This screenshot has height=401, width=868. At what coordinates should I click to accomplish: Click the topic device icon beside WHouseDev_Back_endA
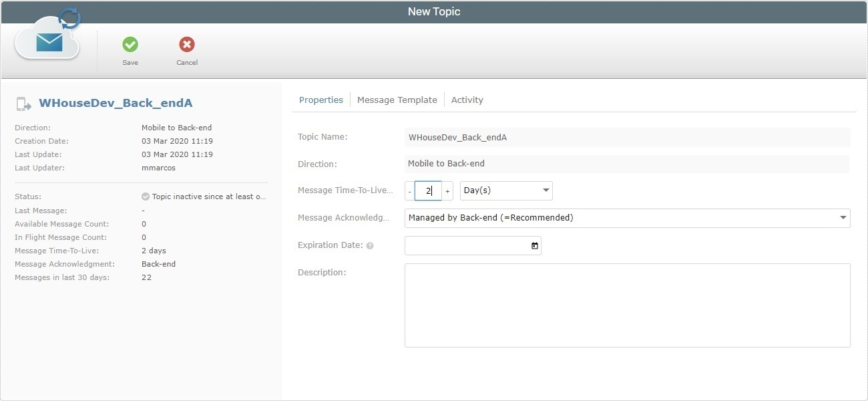tap(22, 103)
